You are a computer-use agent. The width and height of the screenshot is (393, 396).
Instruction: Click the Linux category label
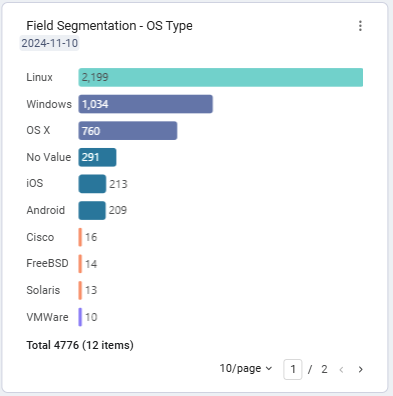point(39,77)
